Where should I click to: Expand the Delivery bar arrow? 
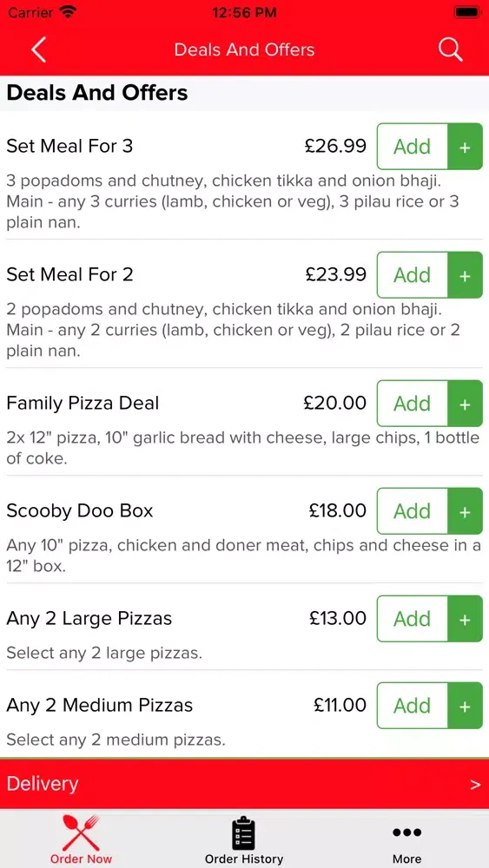click(x=475, y=785)
